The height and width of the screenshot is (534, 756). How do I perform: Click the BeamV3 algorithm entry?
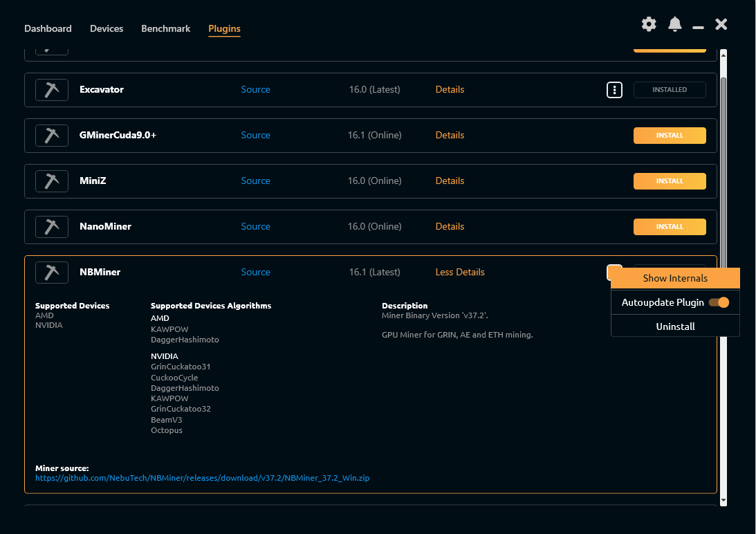(x=166, y=420)
